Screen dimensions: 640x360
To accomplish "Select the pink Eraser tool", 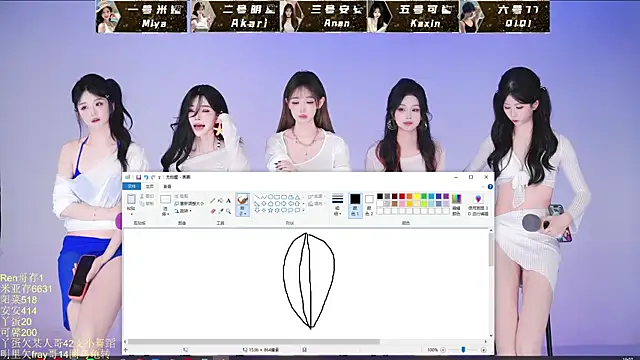I will tap(213, 211).
